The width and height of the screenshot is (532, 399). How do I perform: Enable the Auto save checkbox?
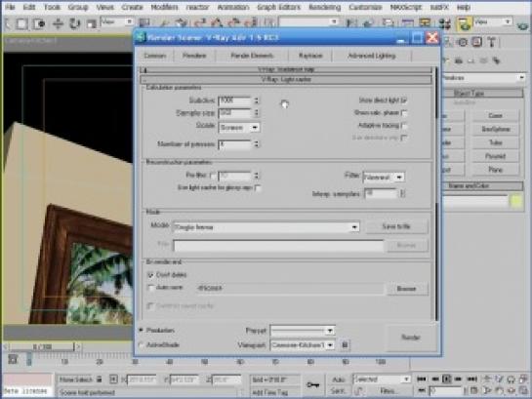click(150, 288)
